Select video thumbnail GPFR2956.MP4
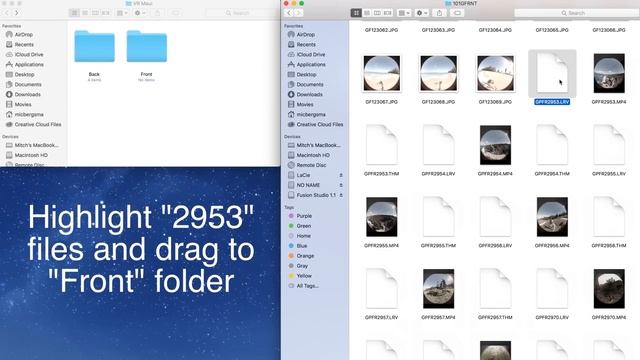640x360 pixels. [x=552, y=217]
